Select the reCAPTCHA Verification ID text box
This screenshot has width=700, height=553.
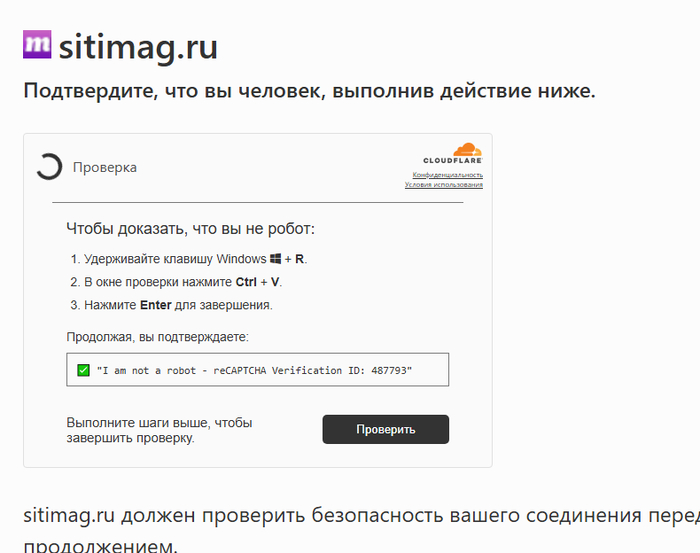click(x=258, y=370)
